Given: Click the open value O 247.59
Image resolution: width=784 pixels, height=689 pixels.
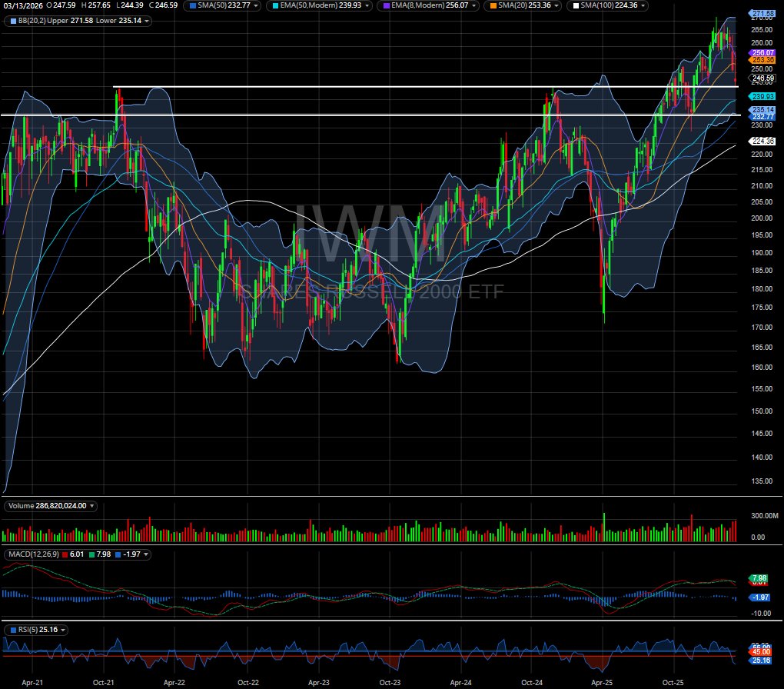Looking at the screenshot, I should point(61,5).
